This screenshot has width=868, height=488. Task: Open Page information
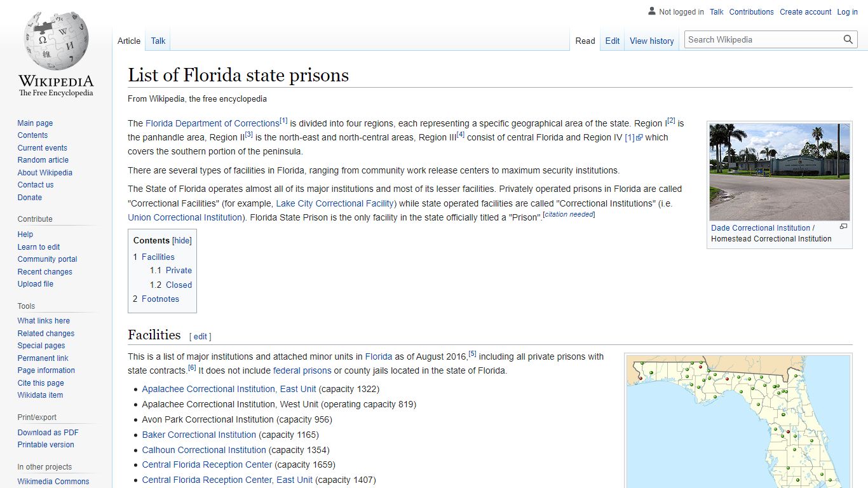point(46,370)
